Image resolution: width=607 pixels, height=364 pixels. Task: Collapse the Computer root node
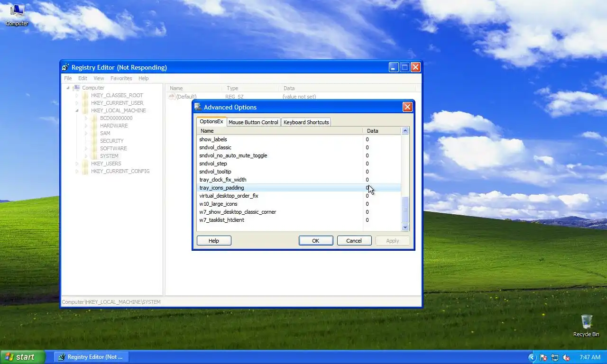pos(68,88)
